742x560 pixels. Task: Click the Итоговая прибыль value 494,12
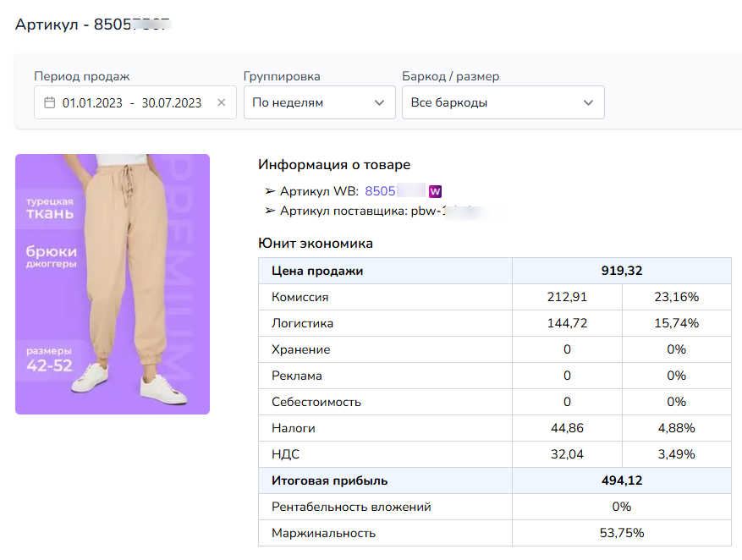pos(621,480)
